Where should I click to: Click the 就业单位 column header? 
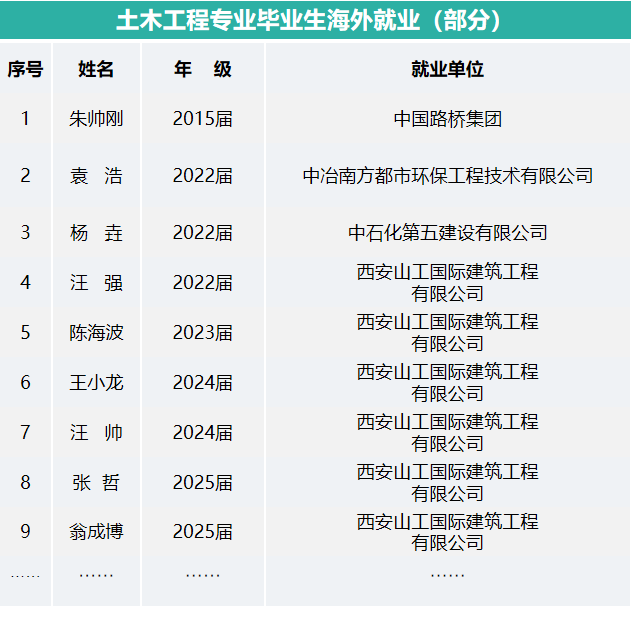coord(447,69)
